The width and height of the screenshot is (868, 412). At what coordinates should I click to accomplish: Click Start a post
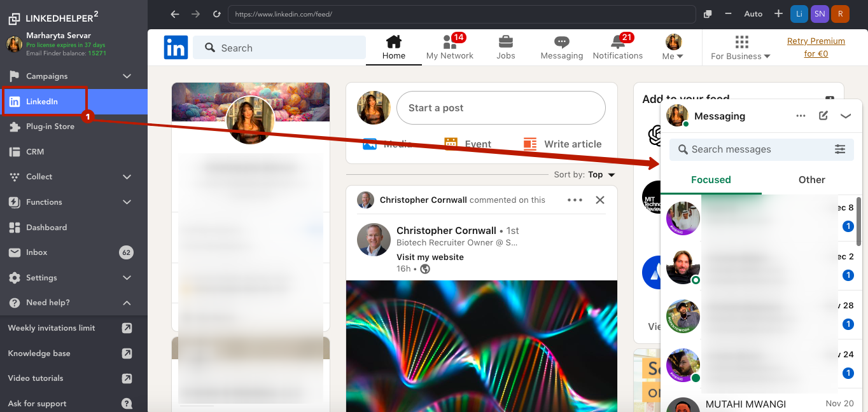[x=501, y=107]
